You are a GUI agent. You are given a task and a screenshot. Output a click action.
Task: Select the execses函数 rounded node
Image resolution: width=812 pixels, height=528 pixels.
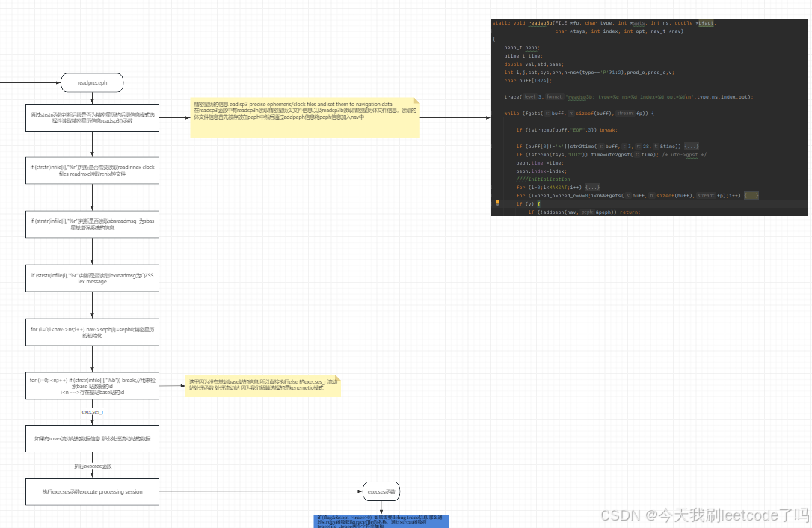click(381, 492)
